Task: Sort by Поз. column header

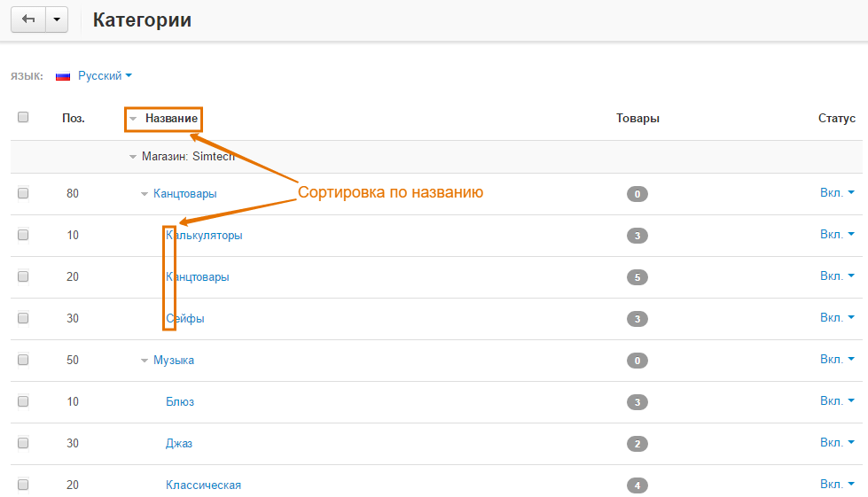Action: pos(73,118)
